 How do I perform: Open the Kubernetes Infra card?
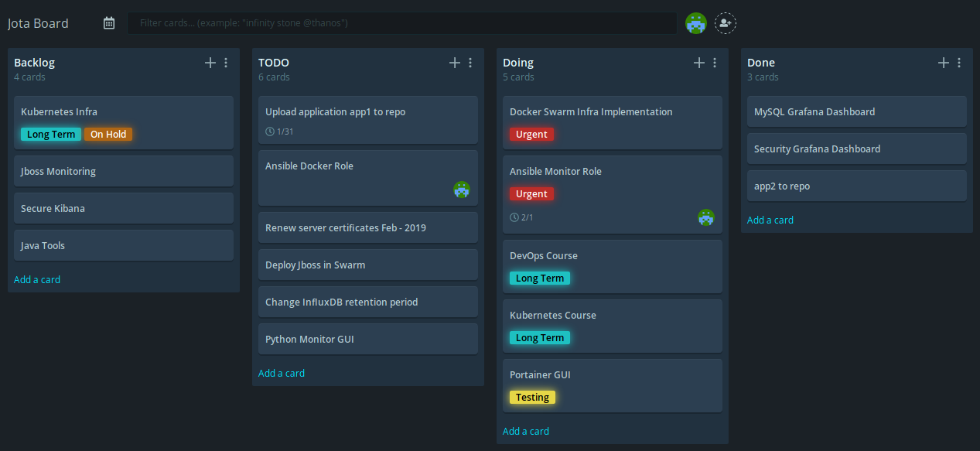124,122
